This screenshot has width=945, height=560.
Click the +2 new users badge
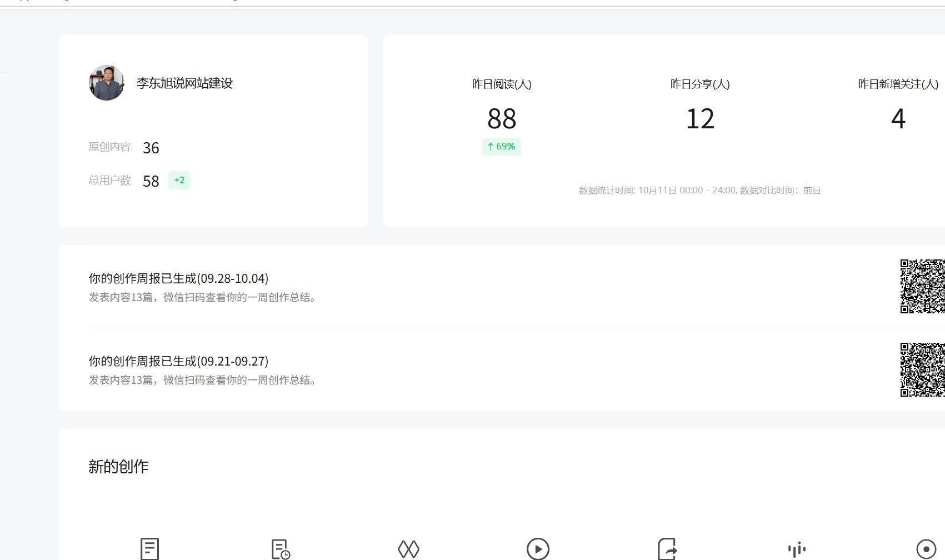[179, 180]
